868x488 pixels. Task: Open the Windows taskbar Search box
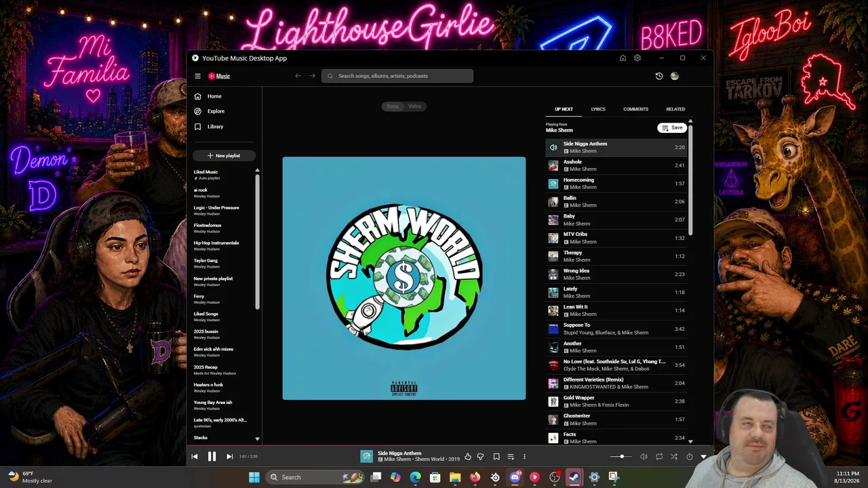tap(315, 477)
